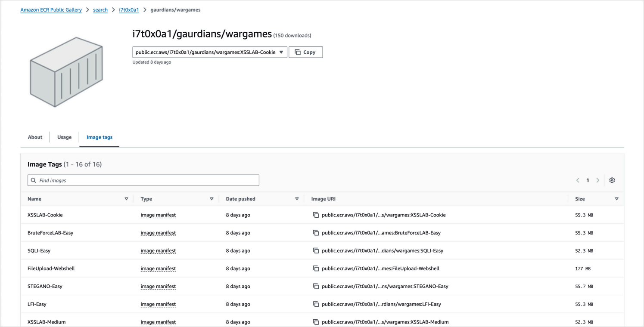Click the Image URI column header
Viewport: 644px width, 327px height.
pyautogui.click(x=324, y=199)
